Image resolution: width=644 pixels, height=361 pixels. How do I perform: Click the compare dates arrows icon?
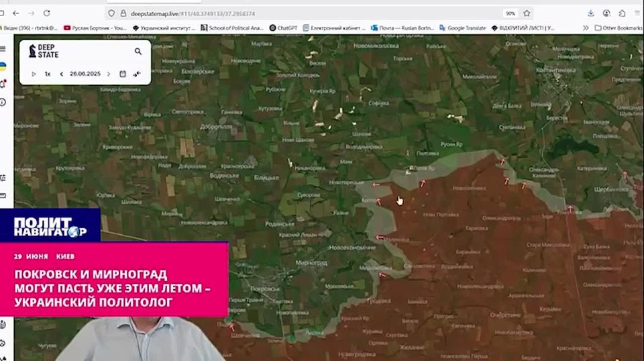tap(137, 74)
